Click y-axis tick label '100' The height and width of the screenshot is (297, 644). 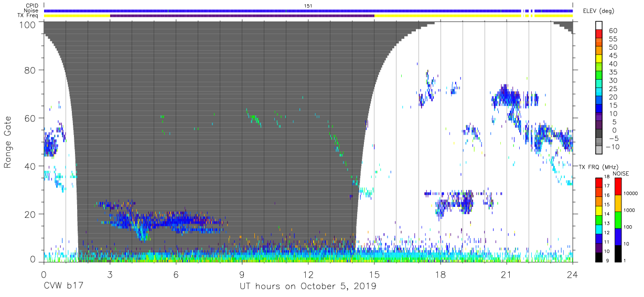[28, 25]
